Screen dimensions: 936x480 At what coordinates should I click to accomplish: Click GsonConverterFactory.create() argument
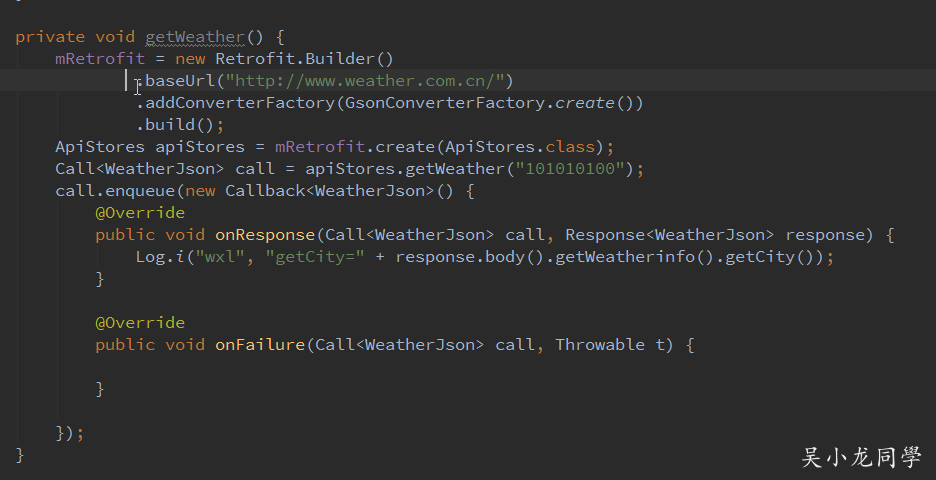(489, 103)
